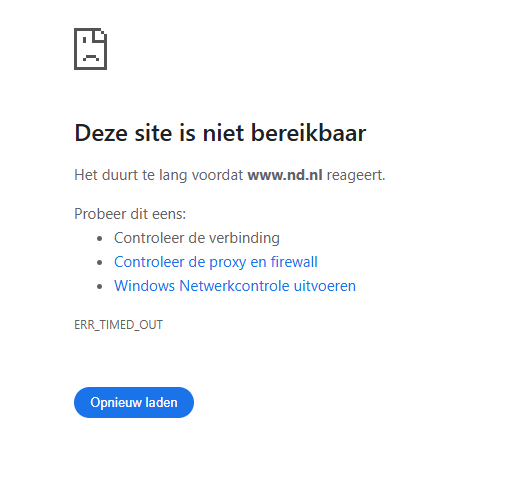Click the folded corner of the page icon
Viewport: 517px width, 482px height.
coord(100,35)
